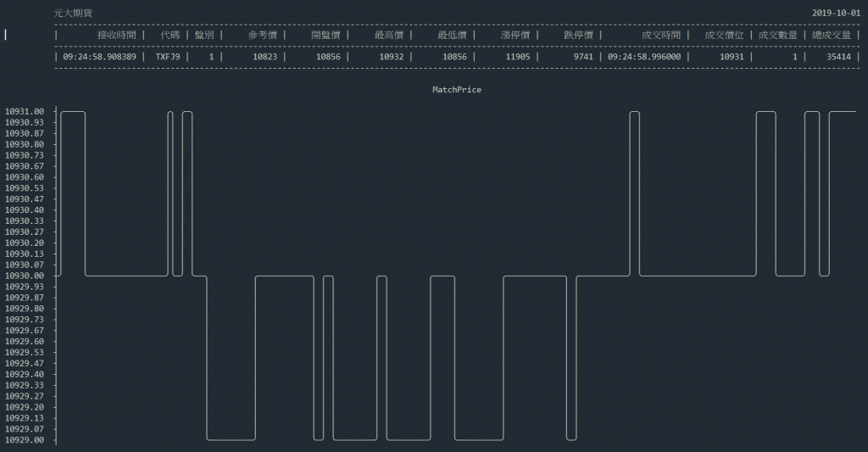Image resolution: width=868 pixels, height=452 pixels.
Task: Click the 10929.67 axis label
Action: [x=25, y=331]
